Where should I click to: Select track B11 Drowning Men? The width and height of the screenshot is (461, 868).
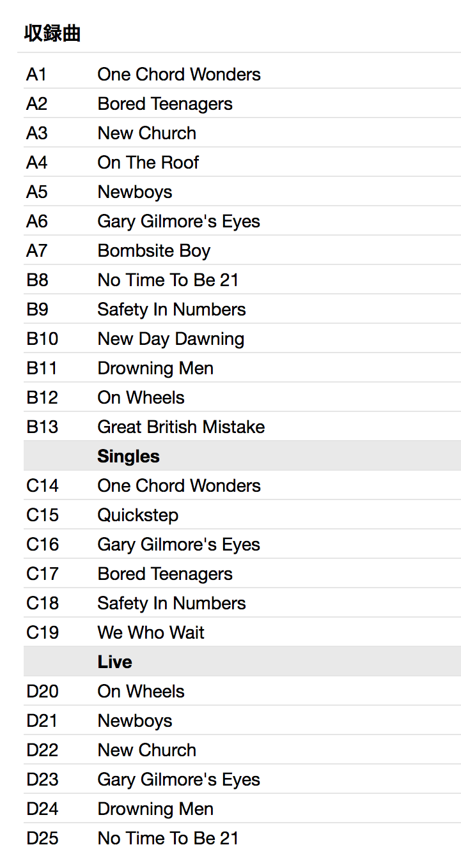coord(155,369)
